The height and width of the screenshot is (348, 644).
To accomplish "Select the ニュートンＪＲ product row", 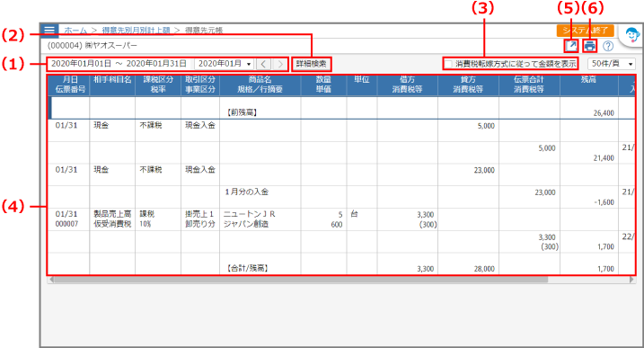I will pos(341,219).
